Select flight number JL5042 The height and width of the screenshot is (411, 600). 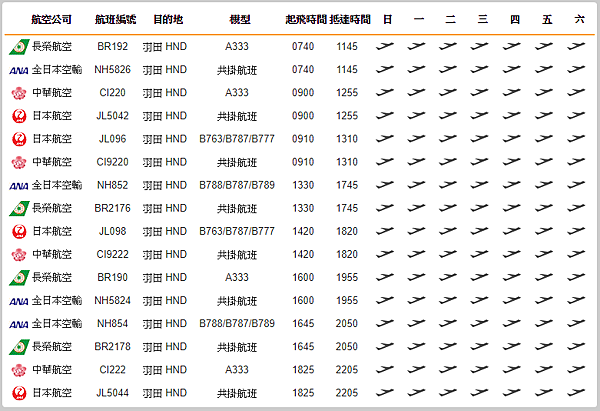coord(112,116)
